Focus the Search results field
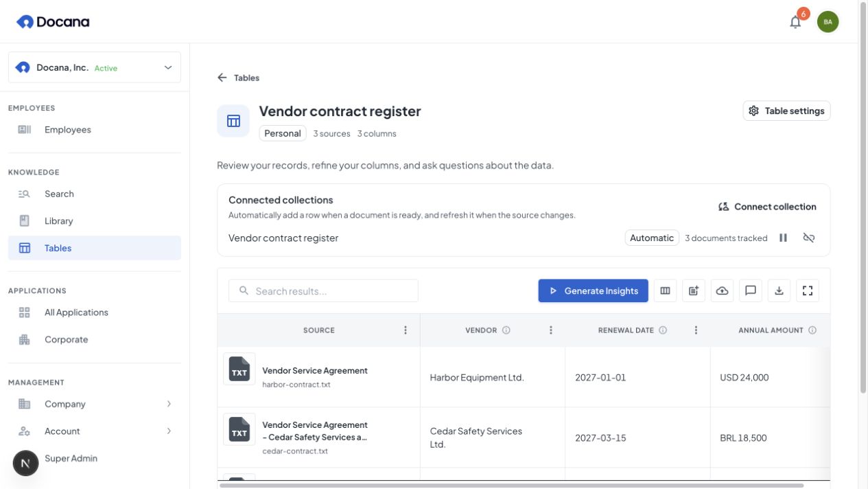This screenshot has width=868, height=489. pos(323,291)
